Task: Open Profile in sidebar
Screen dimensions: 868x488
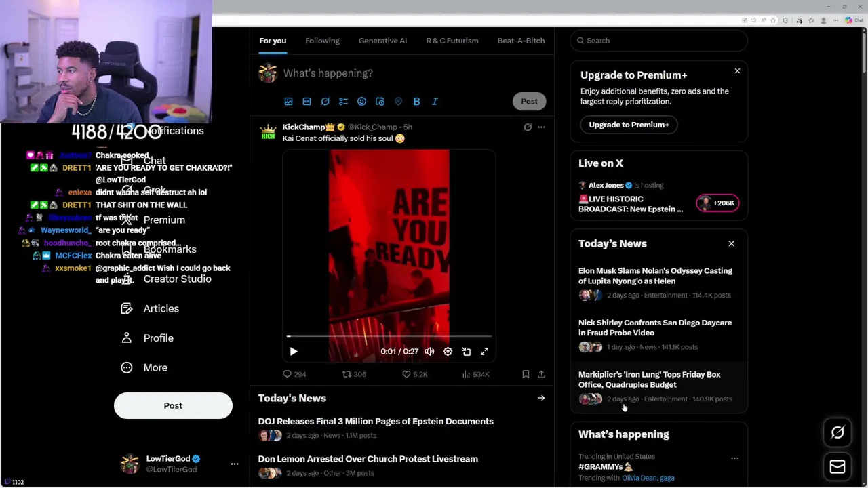Action: click(x=147, y=338)
